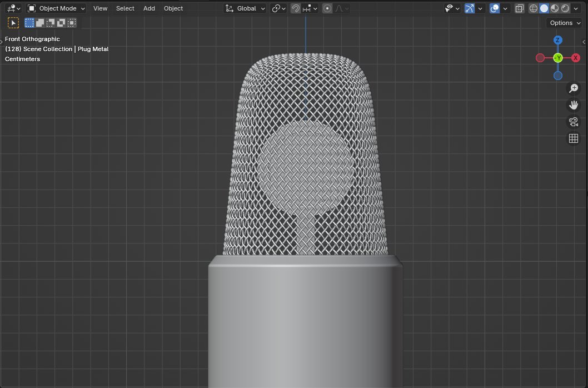Toggle X-ray view
This screenshot has width=588, height=388.
pyautogui.click(x=520, y=8)
